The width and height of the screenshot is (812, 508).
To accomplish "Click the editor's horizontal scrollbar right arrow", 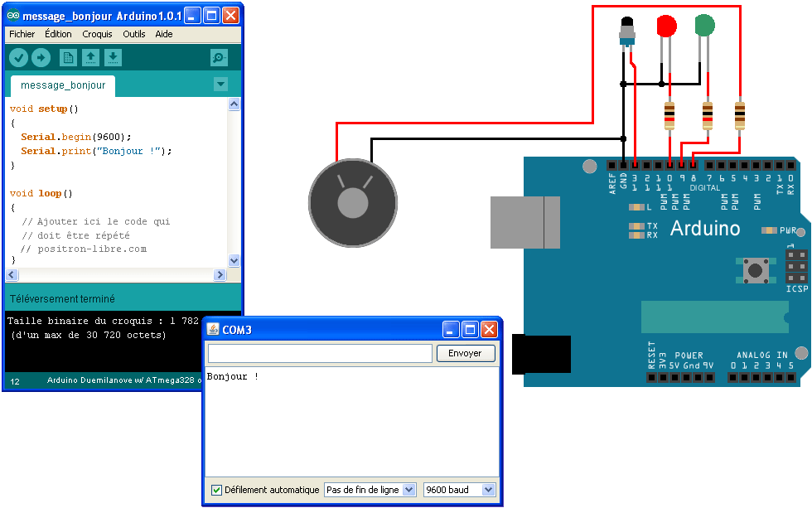I will coord(220,274).
